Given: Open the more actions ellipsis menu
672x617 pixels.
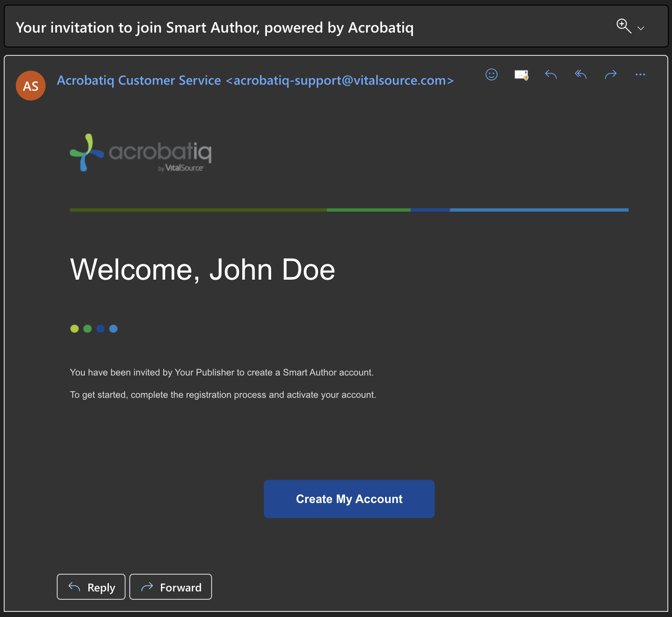Looking at the screenshot, I should (x=640, y=74).
